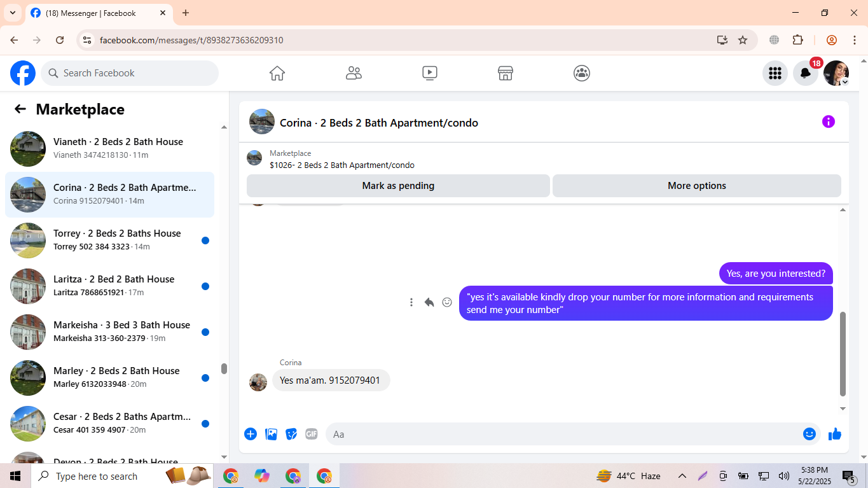Go back using the Marketplace arrow
Screen dimensions: 868x488
pos(20,109)
